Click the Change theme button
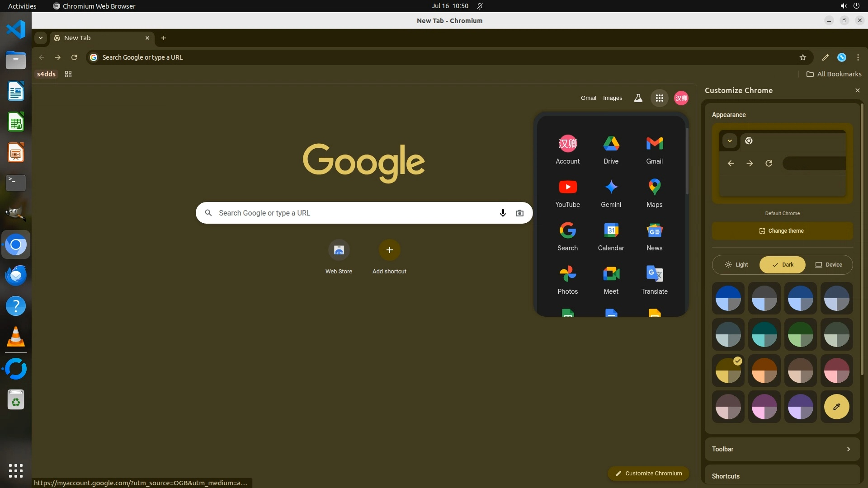 tap(782, 231)
